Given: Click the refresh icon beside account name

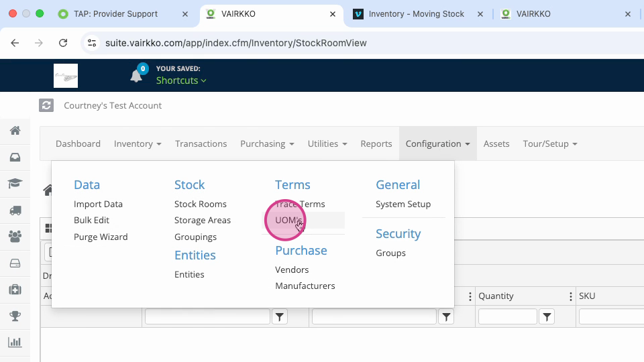Looking at the screenshot, I should tap(46, 105).
